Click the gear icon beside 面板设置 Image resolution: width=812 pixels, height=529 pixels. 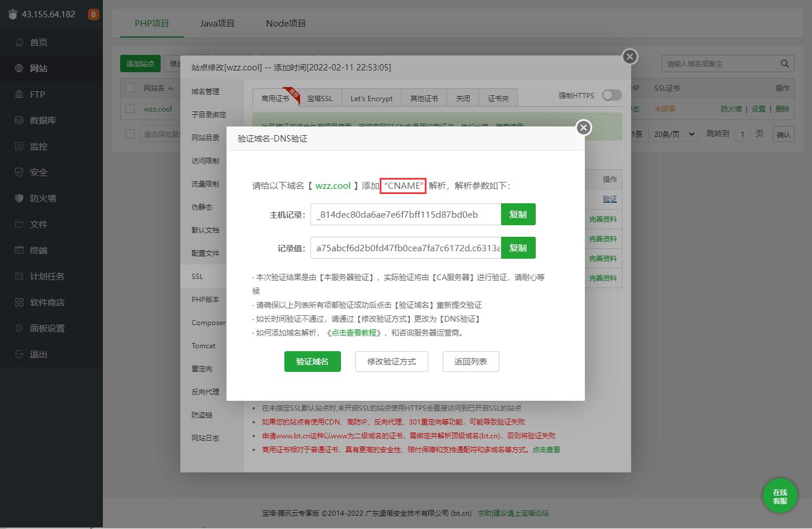pos(19,328)
